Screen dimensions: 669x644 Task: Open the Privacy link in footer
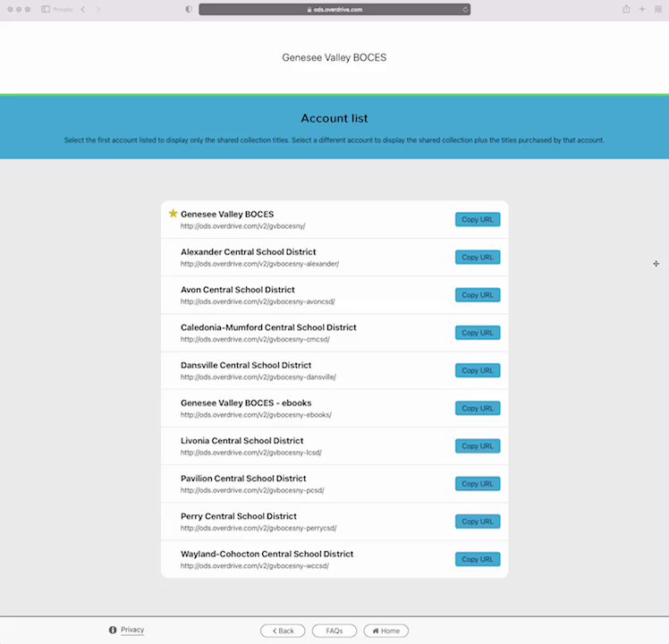point(132,630)
